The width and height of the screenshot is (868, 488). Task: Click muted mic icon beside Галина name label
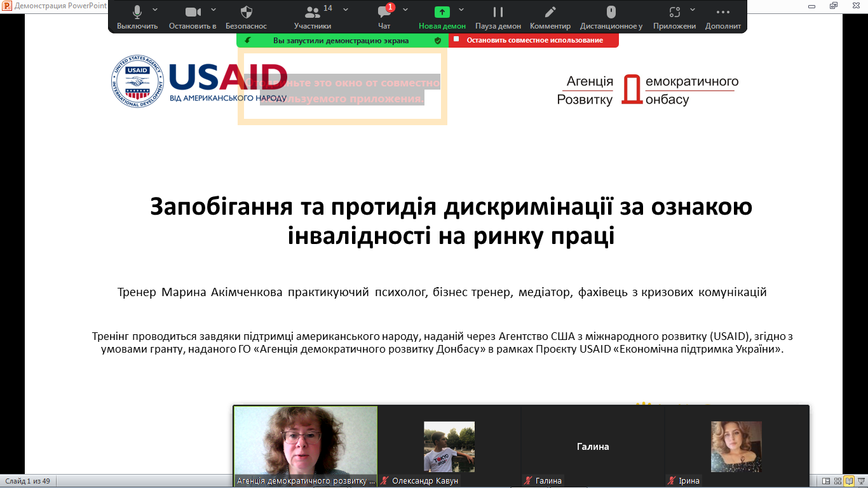(x=528, y=481)
